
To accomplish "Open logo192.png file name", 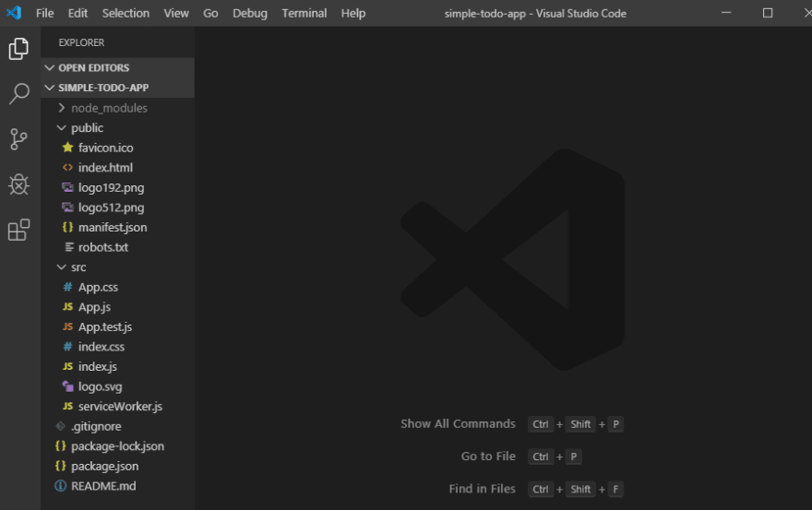I will click(x=112, y=187).
